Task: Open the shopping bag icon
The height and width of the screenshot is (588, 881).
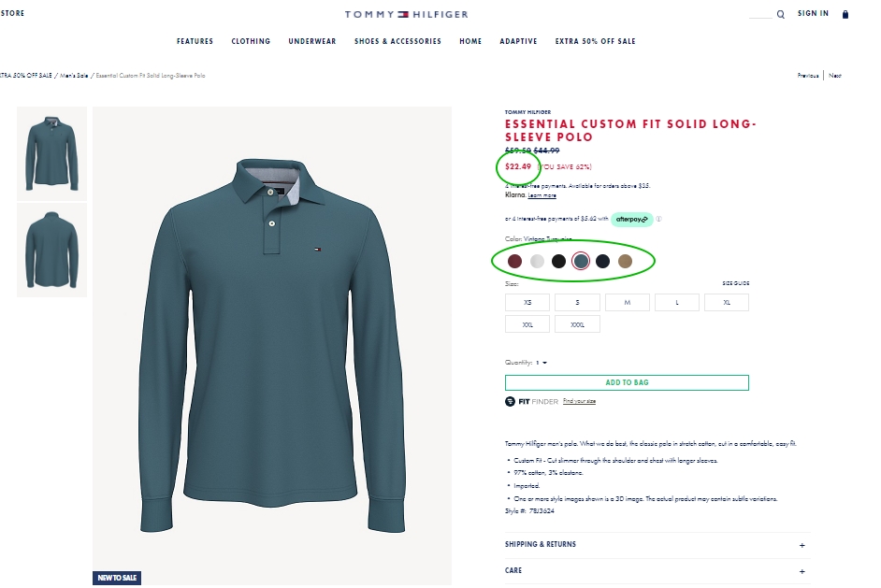Action: 845,14
